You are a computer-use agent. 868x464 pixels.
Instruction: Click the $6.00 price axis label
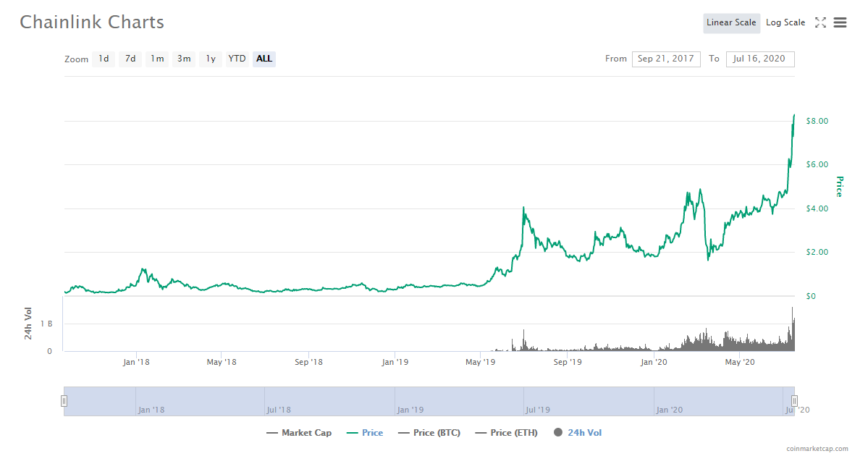(817, 164)
